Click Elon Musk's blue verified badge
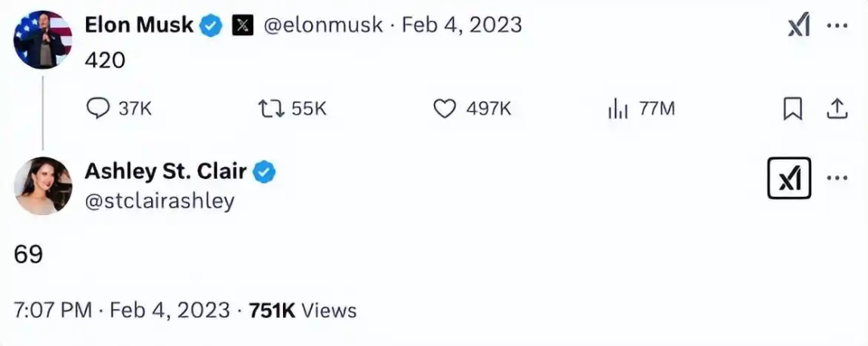868x346 pixels. (211, 26)
